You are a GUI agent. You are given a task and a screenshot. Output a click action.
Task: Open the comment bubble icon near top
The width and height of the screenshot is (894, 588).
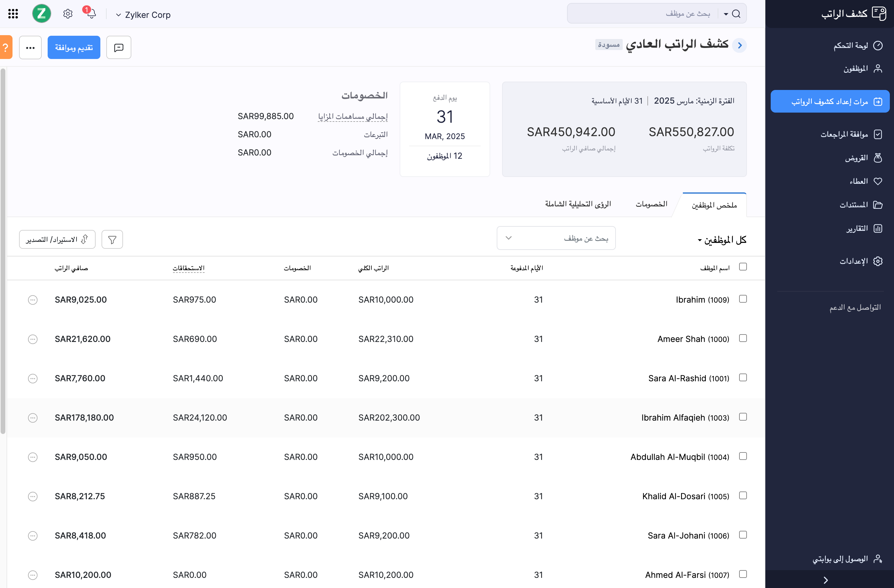click(118, 47)
